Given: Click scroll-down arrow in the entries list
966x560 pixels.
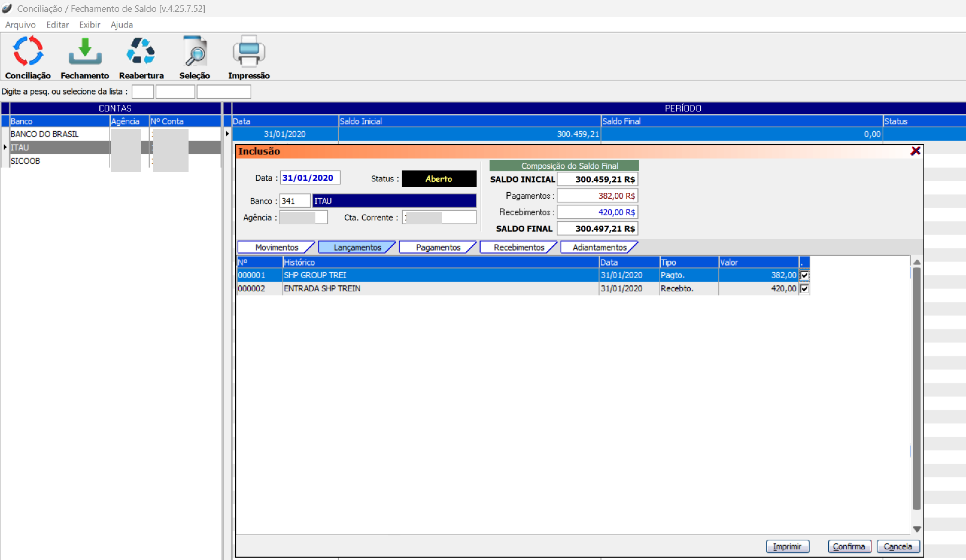Looking at the screenshot, I should [917, 529].
